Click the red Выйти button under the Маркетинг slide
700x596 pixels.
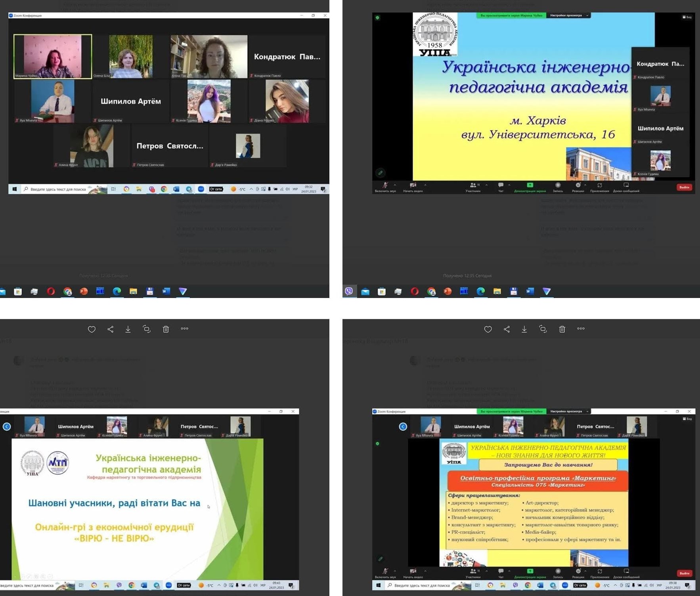[x=684, y=573]
